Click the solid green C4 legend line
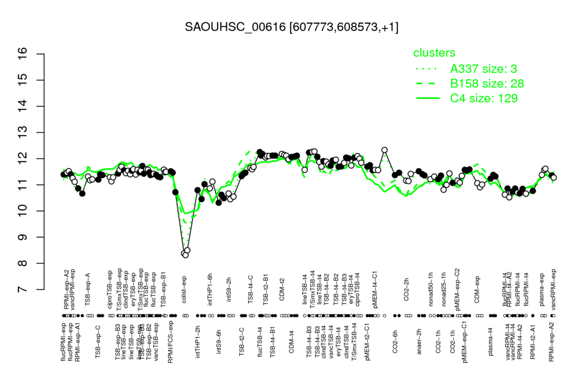588x368 pixels. click(428, 98)
